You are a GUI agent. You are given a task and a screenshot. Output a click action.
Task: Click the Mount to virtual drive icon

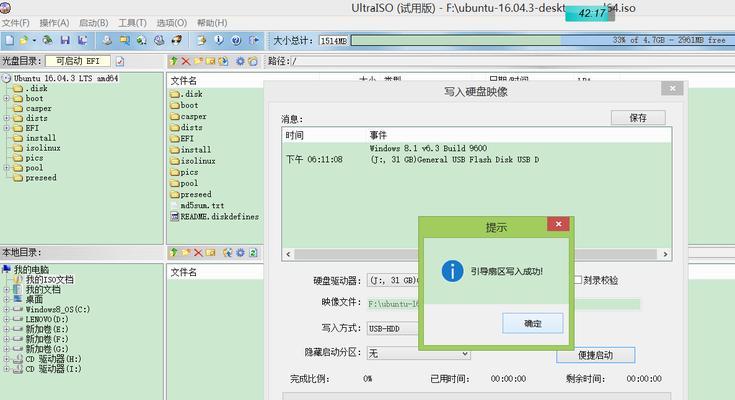coord(159,40)
